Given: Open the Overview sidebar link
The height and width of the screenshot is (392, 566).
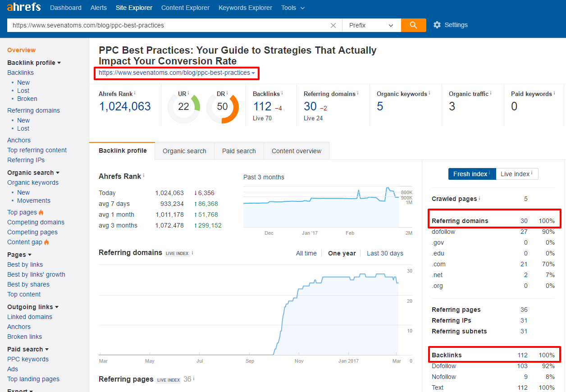Looking at the screenshot, I should (21, 50).
